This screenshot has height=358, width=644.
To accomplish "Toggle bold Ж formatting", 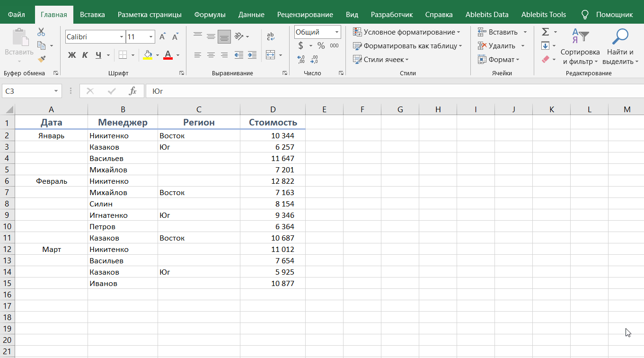I will click(72, 55).
